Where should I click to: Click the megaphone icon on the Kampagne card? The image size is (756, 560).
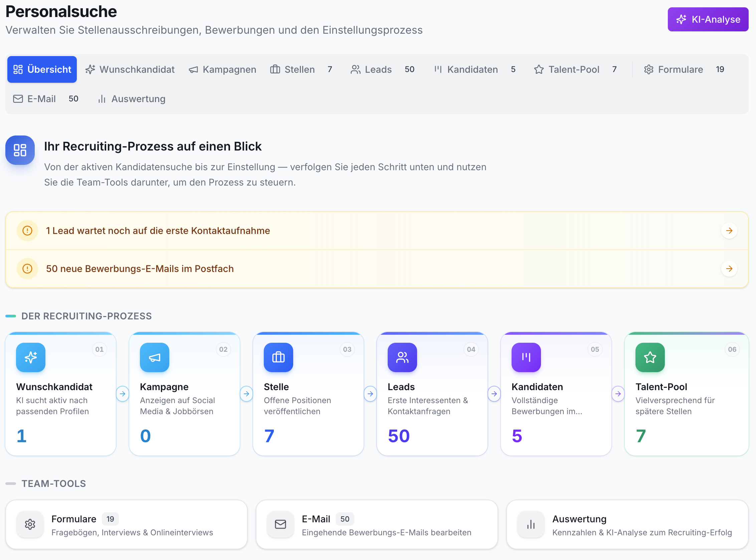point(154,357)
